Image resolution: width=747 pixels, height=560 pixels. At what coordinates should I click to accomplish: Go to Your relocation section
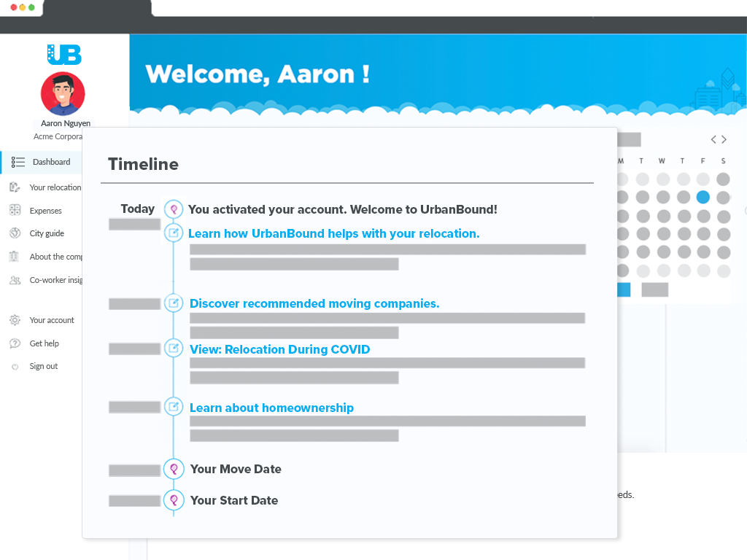click(55, 187)
